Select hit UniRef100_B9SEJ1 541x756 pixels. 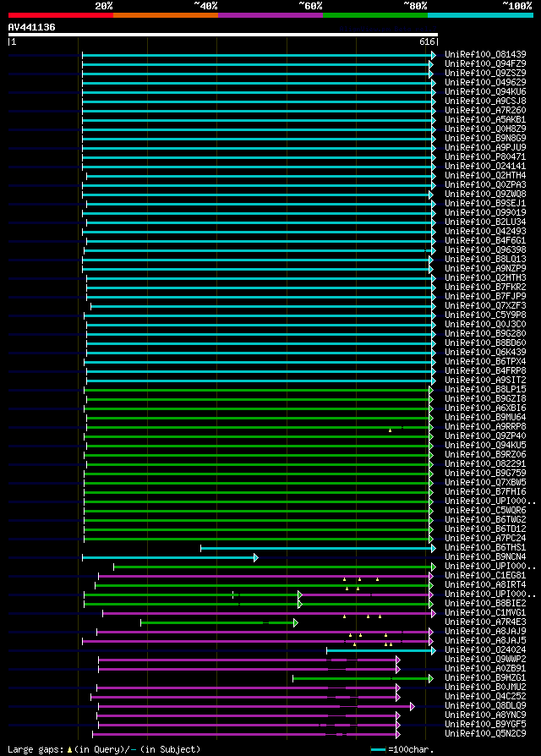[485, 204]
